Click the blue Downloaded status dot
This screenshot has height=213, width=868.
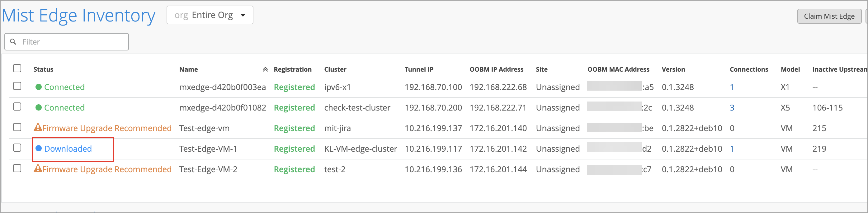[x=39, y=148]
